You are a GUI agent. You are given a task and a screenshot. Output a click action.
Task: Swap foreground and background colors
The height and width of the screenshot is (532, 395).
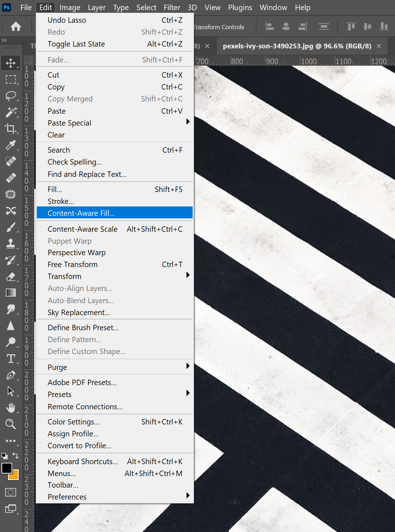(16, 455)
